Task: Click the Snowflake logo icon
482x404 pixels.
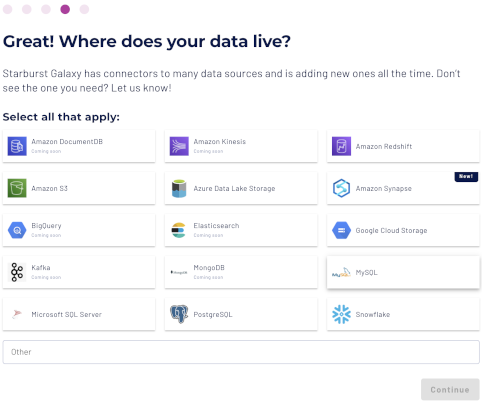Action: tap(341, 314)
